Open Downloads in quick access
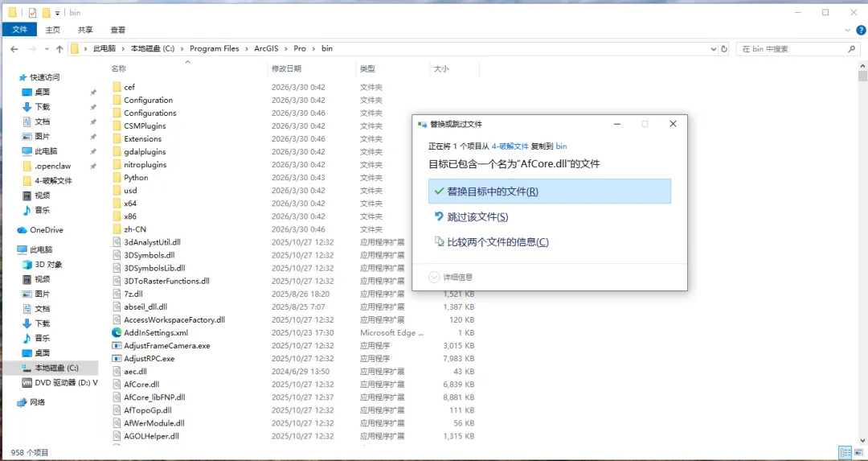This screenshot has height=461, width=868. point(42,106)
